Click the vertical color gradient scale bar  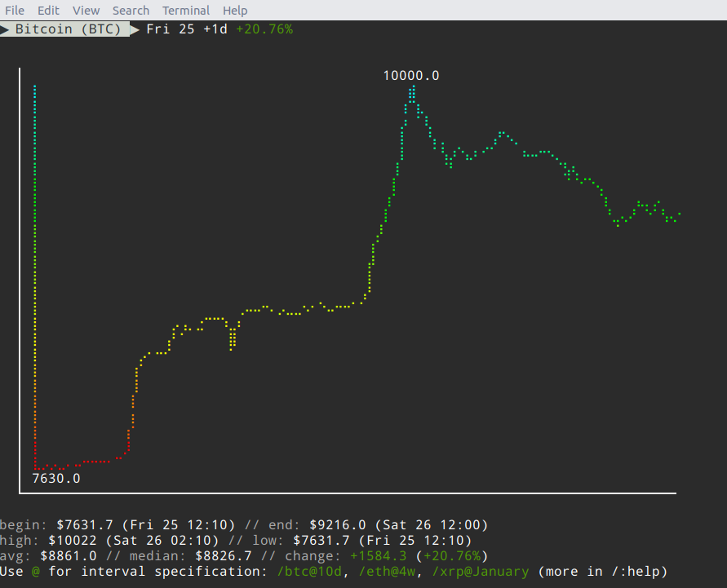(35, 277)
